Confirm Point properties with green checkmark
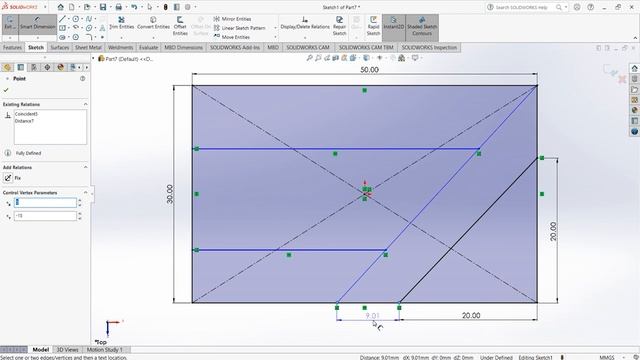Screen dimensions: 640x360 (x=6, y=90)
